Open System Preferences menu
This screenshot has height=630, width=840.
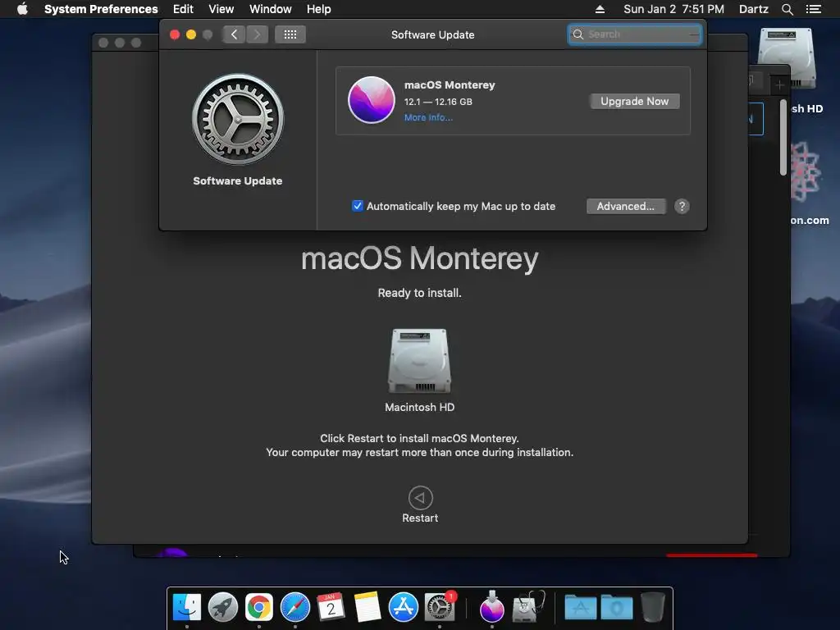coord(101,9)
